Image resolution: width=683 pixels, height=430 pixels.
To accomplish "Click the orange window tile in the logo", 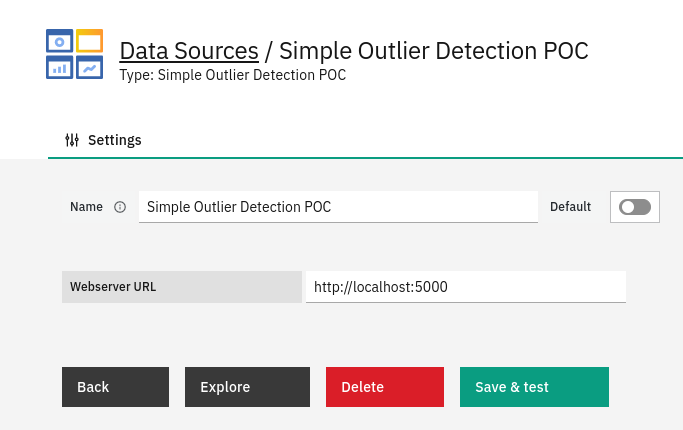I will [x=90, y=41].
